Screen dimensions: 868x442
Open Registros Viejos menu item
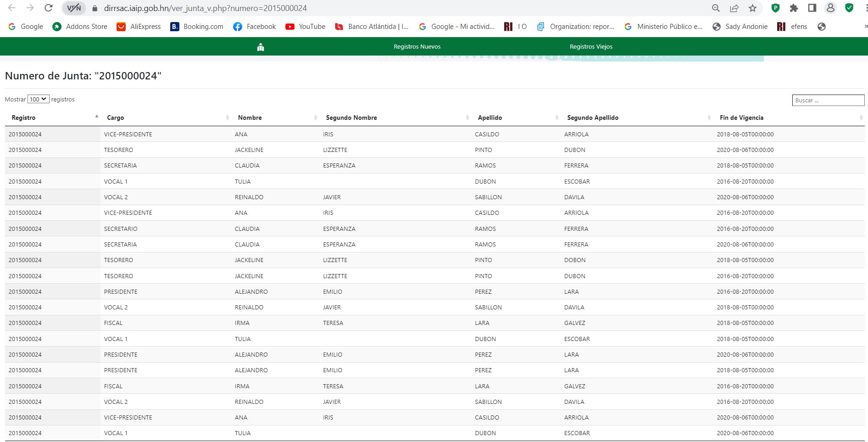[591, 47]
